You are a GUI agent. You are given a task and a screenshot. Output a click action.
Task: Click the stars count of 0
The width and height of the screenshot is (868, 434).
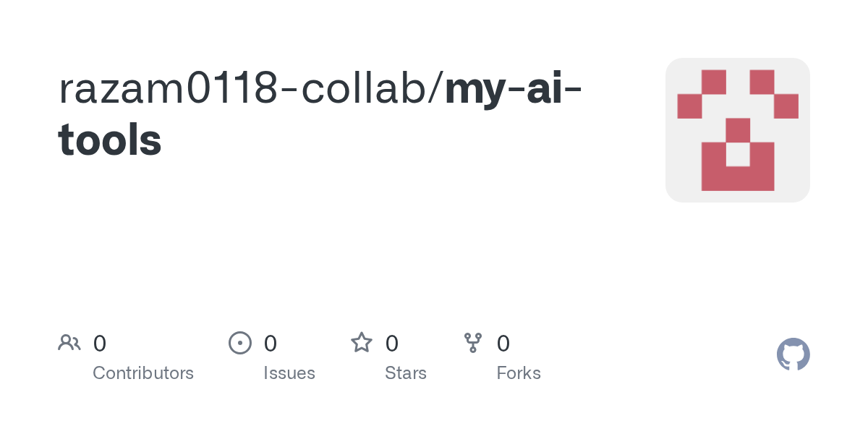pos(392,343)
